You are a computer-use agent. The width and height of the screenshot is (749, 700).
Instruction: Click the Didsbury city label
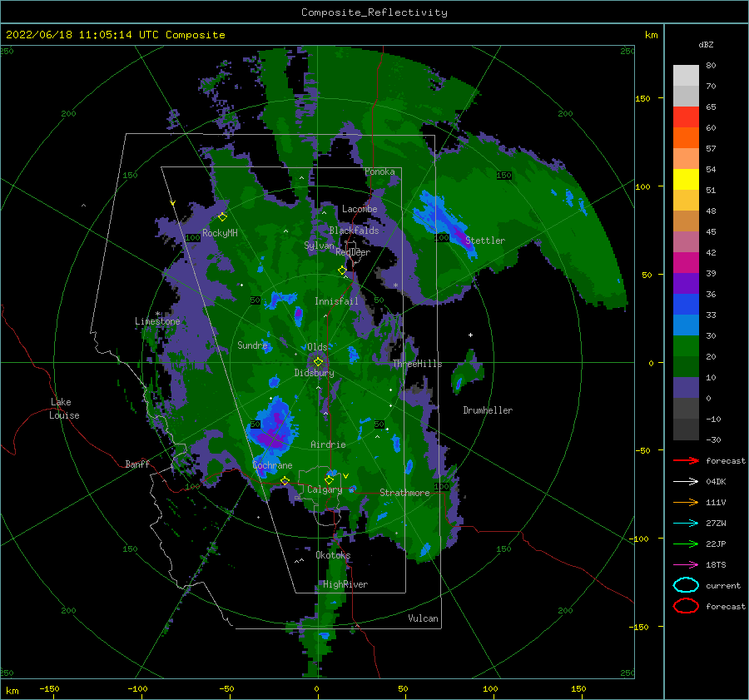tap(314, 373)
